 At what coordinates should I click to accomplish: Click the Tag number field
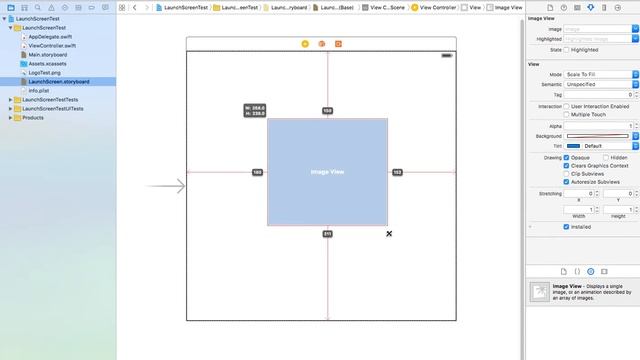click(599, 95)
